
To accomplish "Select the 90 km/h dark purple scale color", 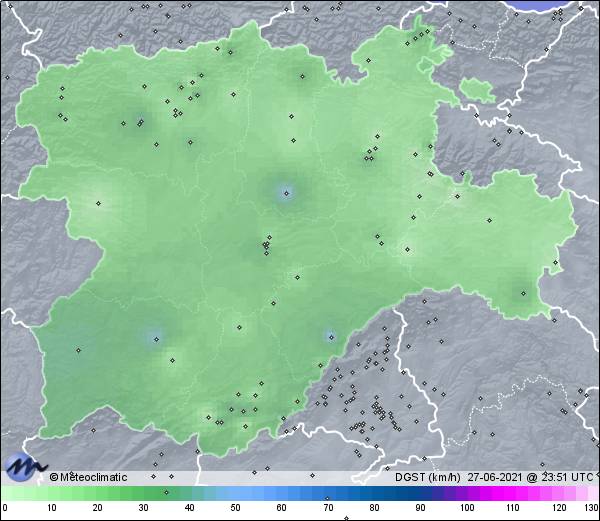I will [x=419, y=494].
